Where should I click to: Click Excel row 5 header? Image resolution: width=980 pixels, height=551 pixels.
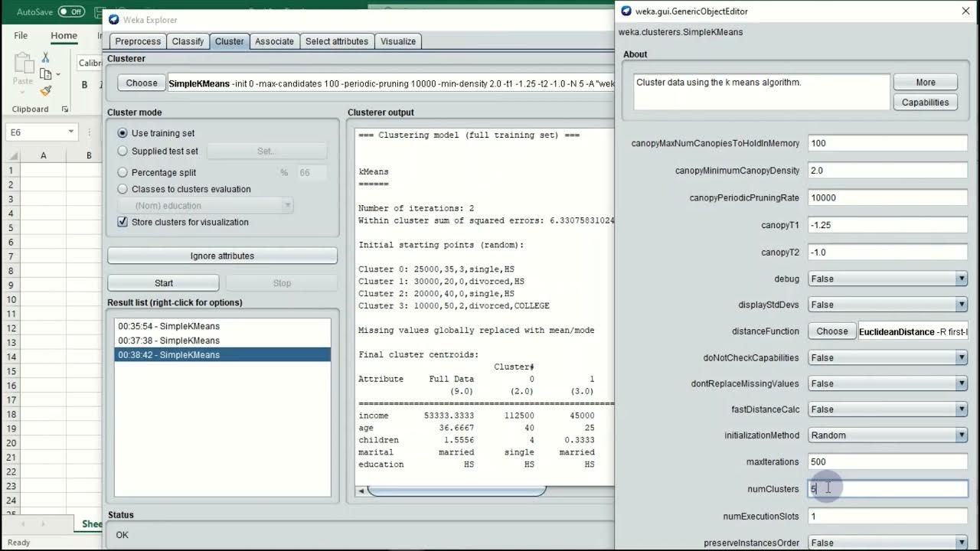(11, 227)
